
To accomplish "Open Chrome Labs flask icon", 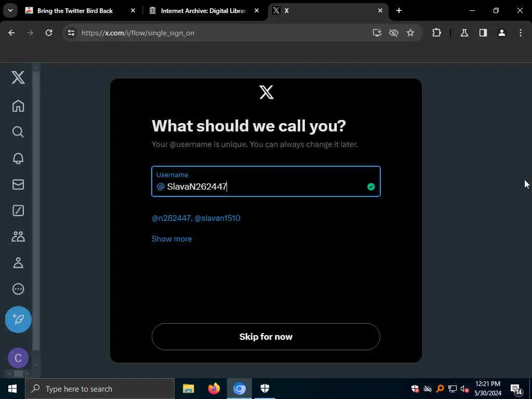I will click(x=464, y=33).
